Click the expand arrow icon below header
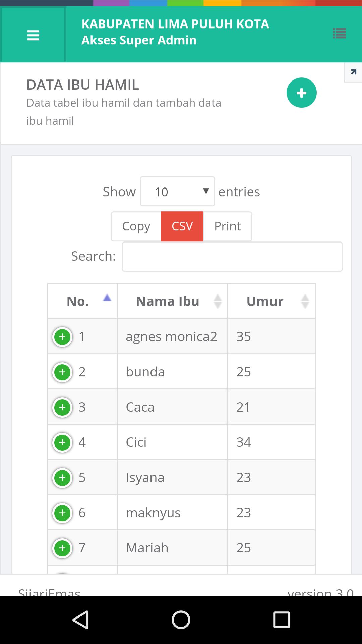 tap(353, 72)
